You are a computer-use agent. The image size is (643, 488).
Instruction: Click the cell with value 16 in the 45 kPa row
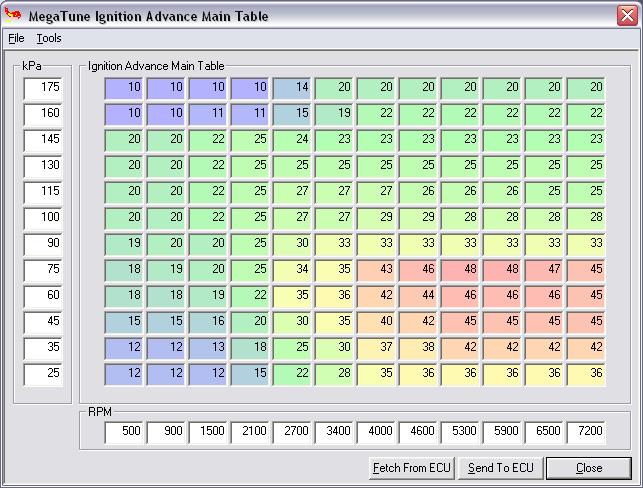(208, 322)
